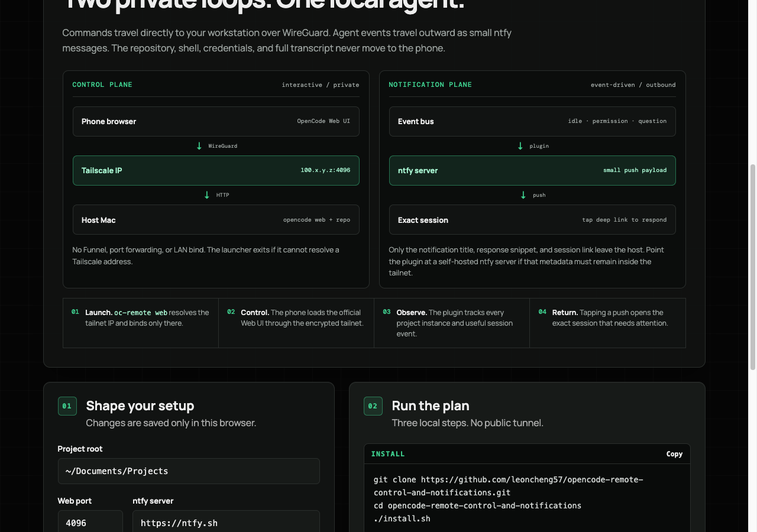Screen dimensions: 757x532
Task: Click the 'opencode web + repo' label
Action: (317, 220)
